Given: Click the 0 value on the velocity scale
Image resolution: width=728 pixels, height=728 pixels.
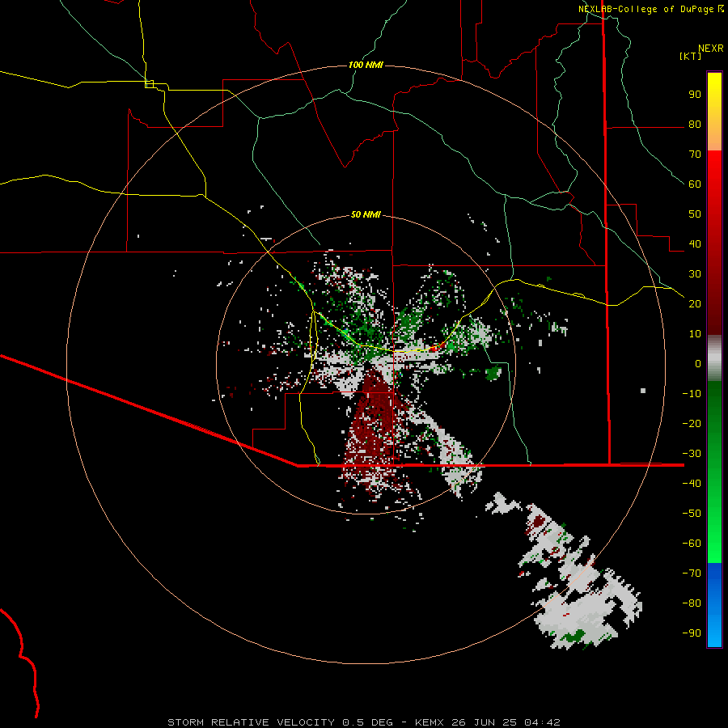Looking at the screenshot, I should pos(698,364).
